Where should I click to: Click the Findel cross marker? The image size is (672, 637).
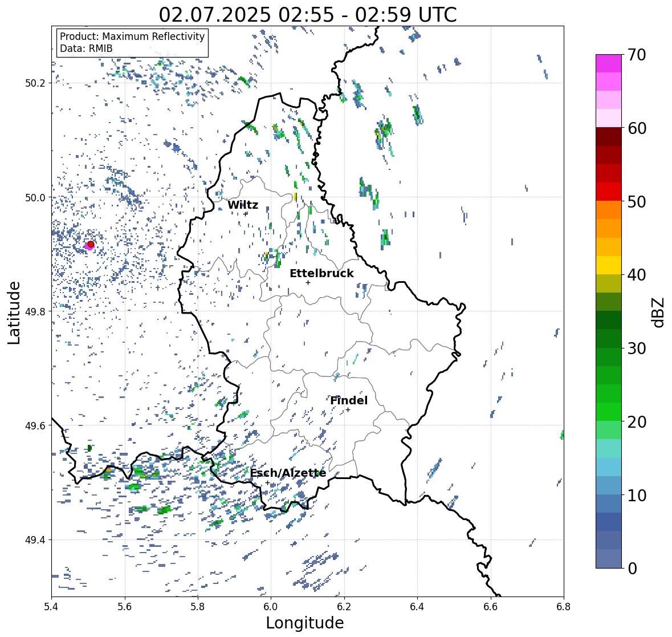pyautogui.click(x=348, y=410)
